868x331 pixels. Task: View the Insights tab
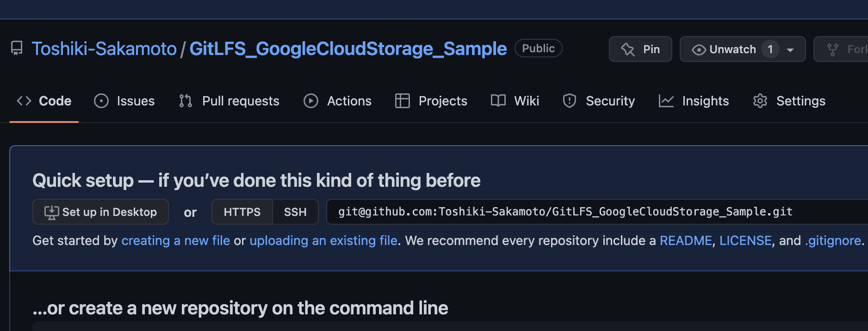click(x=694, y=101)
